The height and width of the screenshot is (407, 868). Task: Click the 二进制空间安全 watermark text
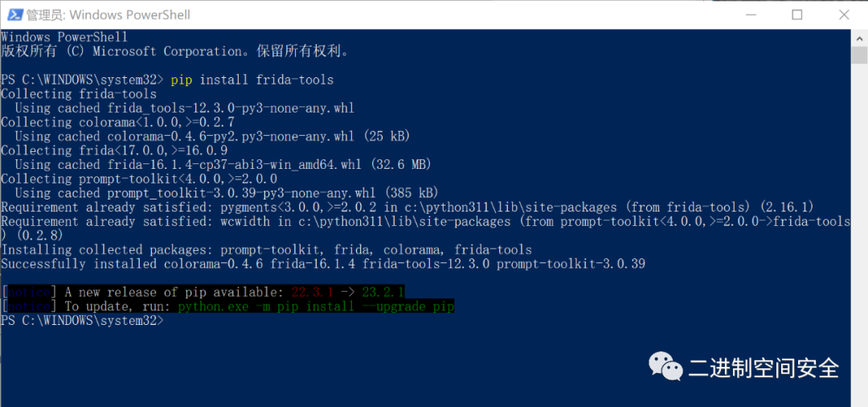[764, 367]
